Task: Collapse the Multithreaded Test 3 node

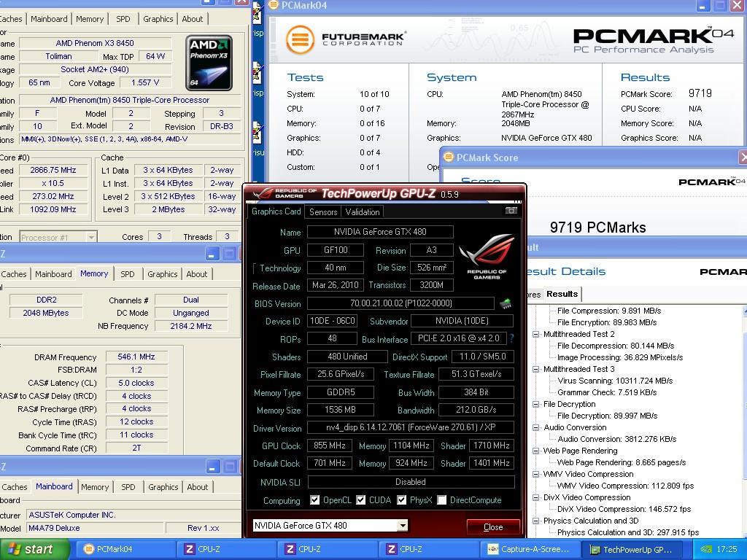Action: [536, 369]
